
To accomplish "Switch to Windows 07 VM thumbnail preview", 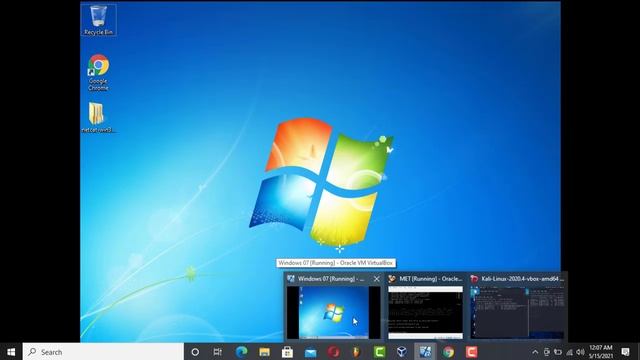I will (x=333, y=312).
